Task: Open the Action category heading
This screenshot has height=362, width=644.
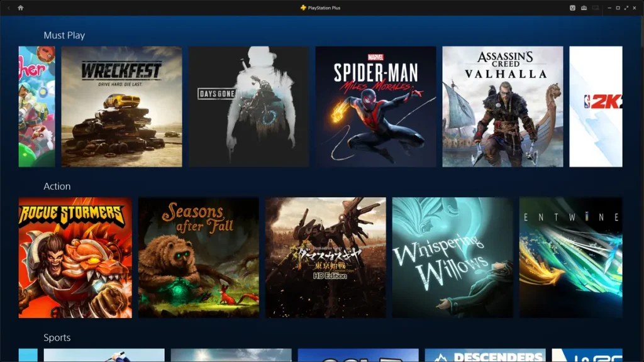Action: pyautogui.click(x=57, y=186)
